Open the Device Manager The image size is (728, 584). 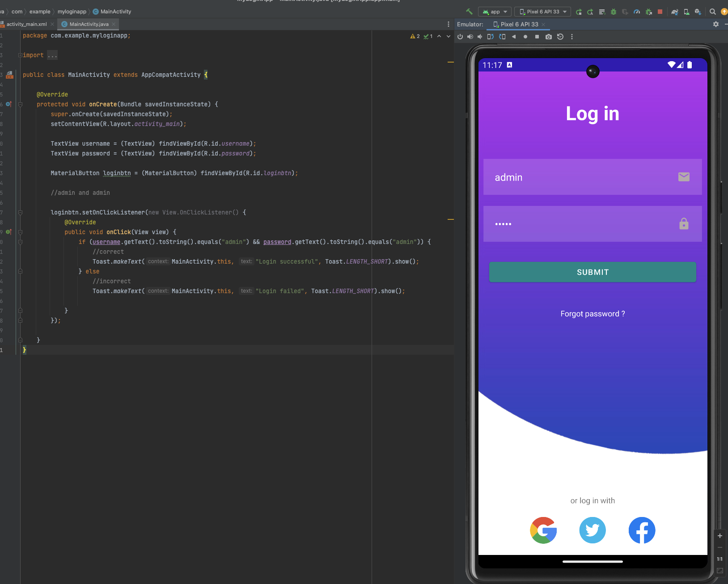click(x=686, y=11)
